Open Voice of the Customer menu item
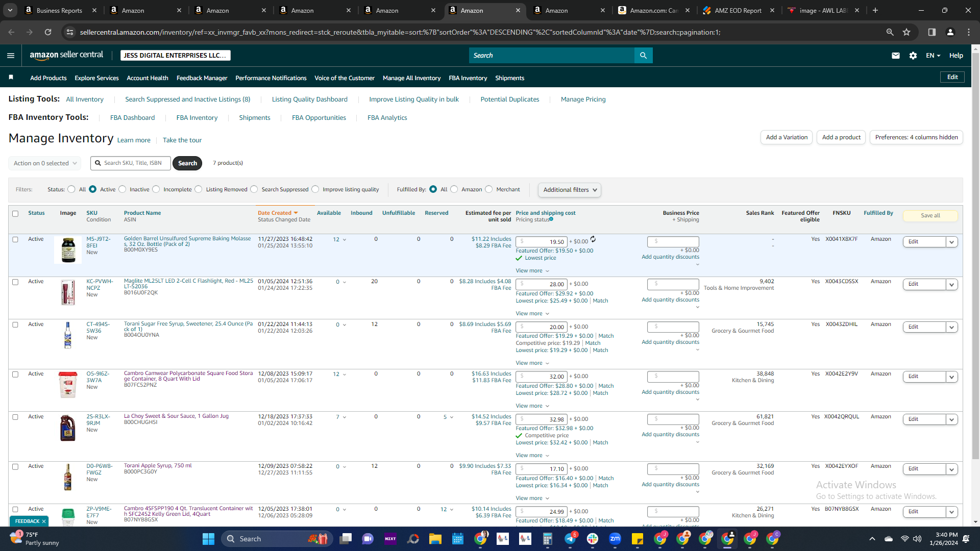Image resolution: width=980 pixels, height=551 pixels. 345,78
